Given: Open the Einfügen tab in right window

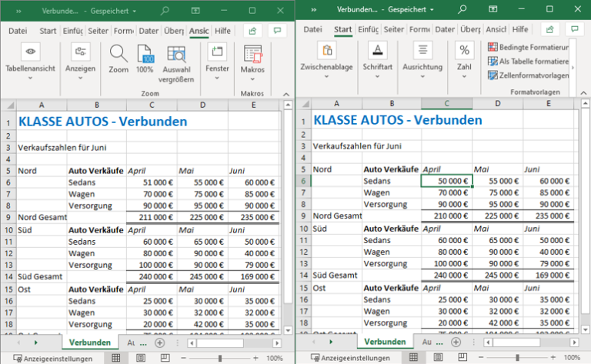Looking at the screenshot, I should coord(369,29).
